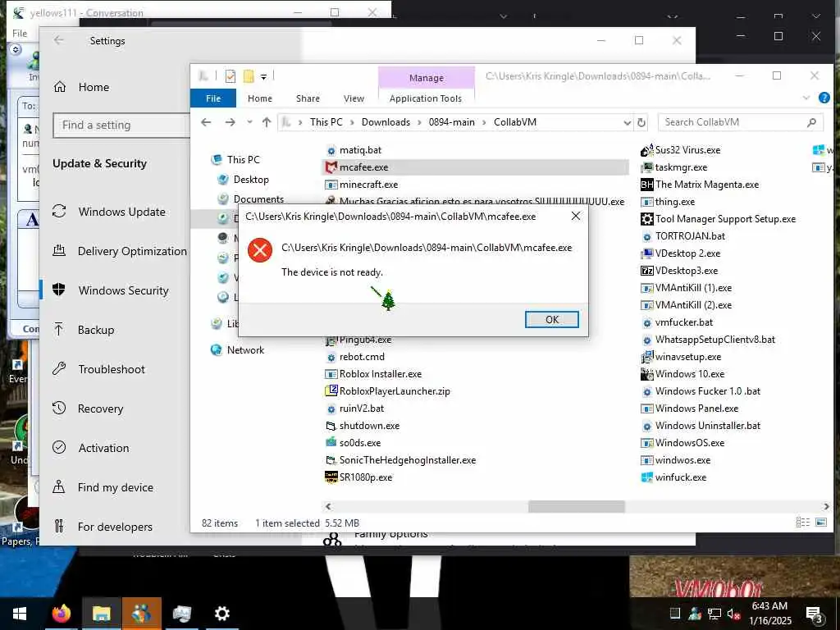
Task: Go back in Explorer navigation
Action: [206, 122]
